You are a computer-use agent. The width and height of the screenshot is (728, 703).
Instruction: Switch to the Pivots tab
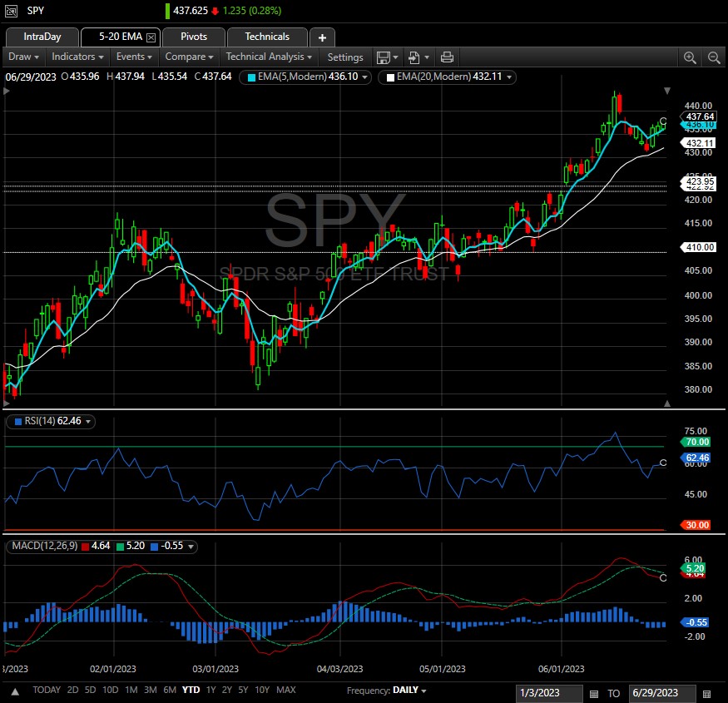pyautogui.click(x=194, y=37)
